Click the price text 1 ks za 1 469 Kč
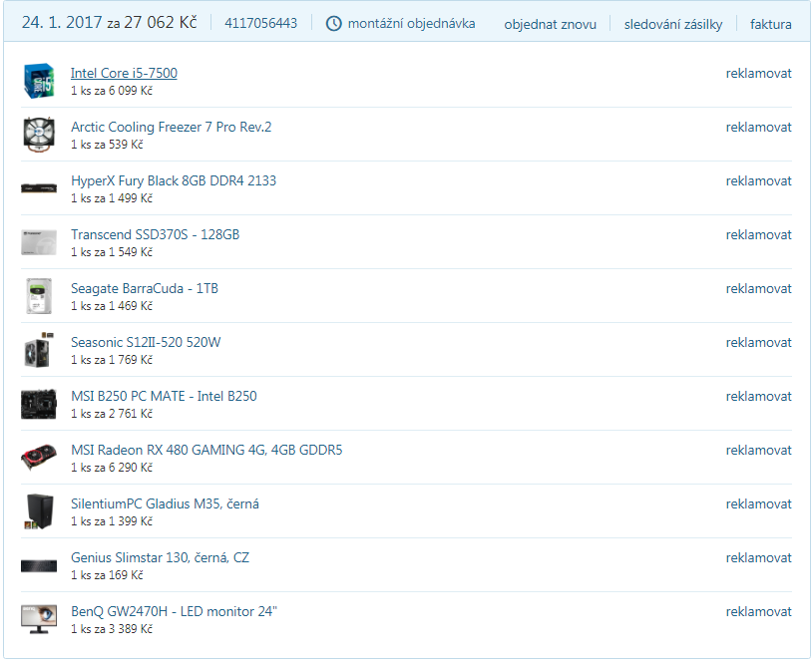 [112, 306]
